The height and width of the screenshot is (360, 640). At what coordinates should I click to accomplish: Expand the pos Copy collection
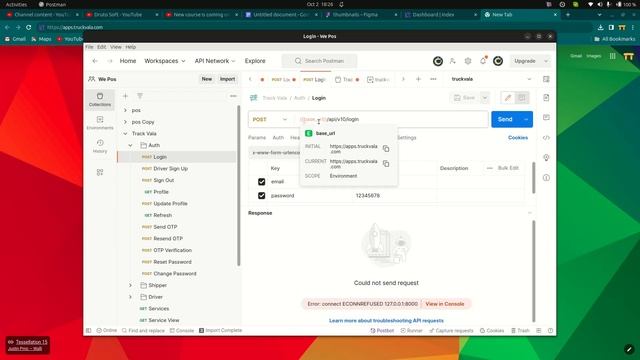(125, 122)
